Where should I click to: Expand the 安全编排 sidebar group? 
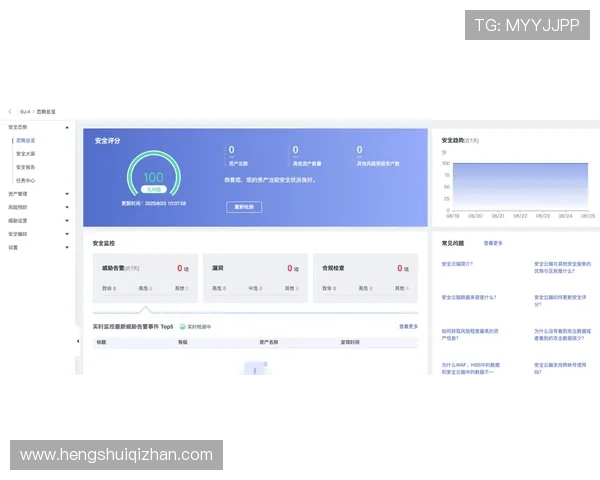point(67,234)
